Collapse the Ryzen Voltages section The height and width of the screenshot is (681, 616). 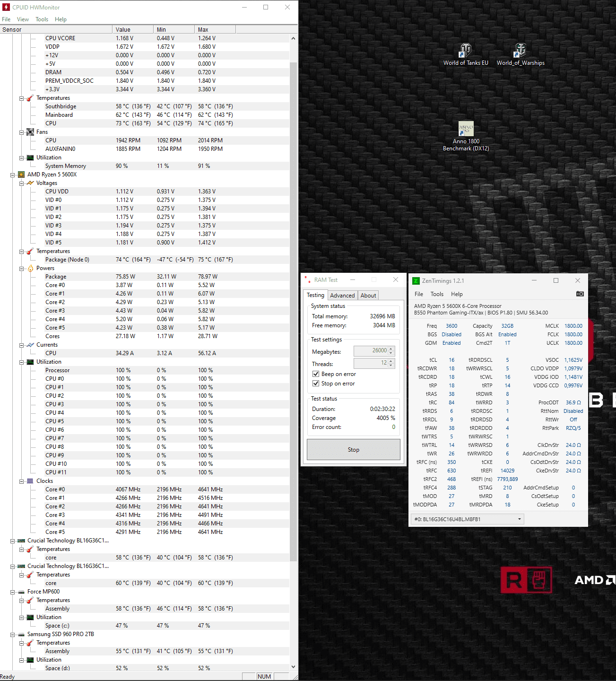point(22,183)
